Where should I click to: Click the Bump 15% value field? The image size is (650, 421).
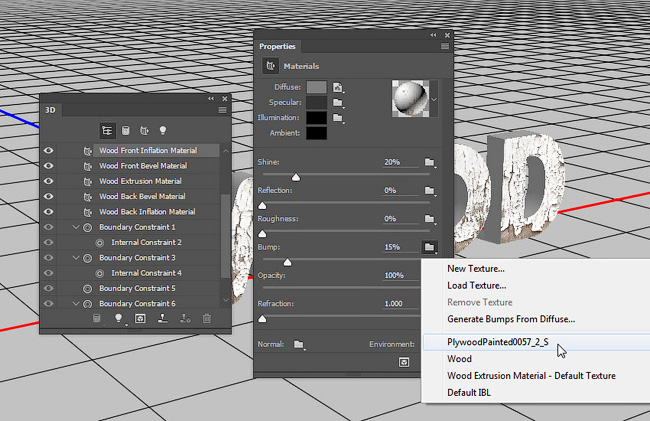click(x=400, y=247)
